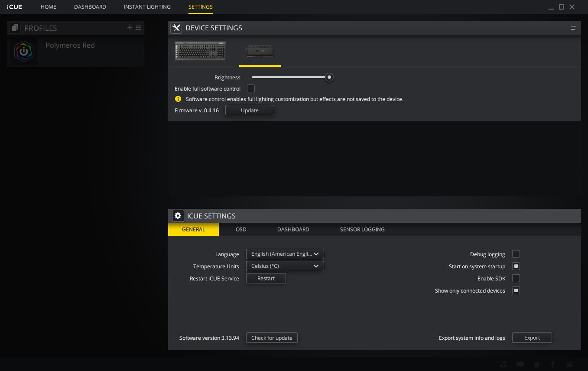Click the 24-hour phone support icon

pyautogui.click(x=504, y=364)
